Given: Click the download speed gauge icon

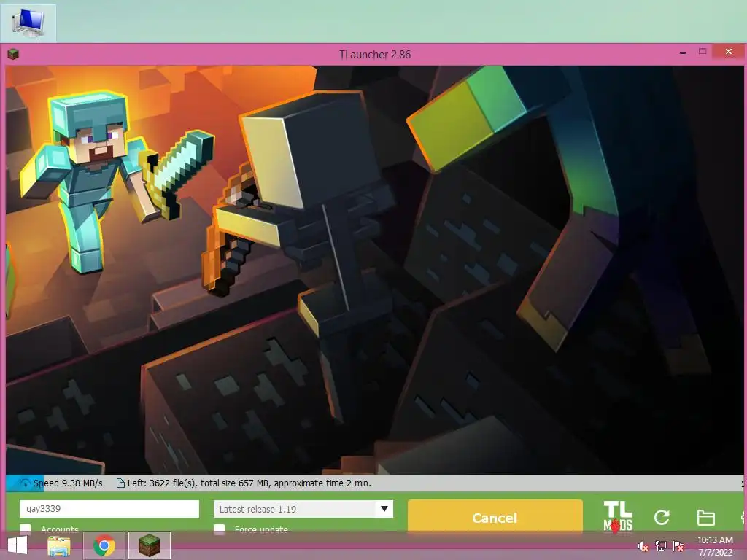Looking at the screenshot, I should pyautogui.click(x=24, y=483).
